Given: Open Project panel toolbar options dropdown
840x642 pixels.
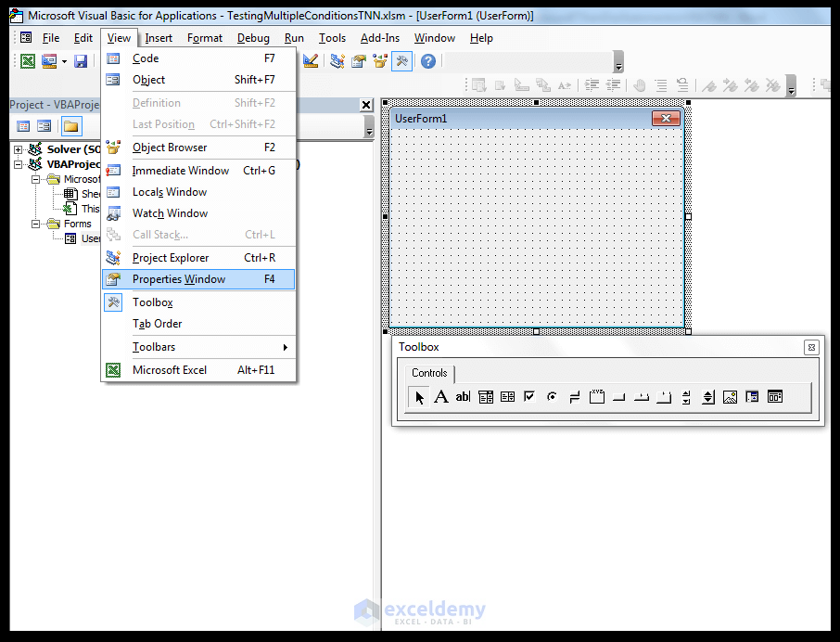Looking at the screenshot, I should (369, 127).
